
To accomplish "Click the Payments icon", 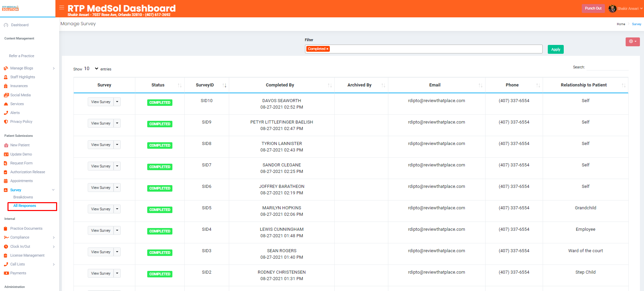I will 6,273.
